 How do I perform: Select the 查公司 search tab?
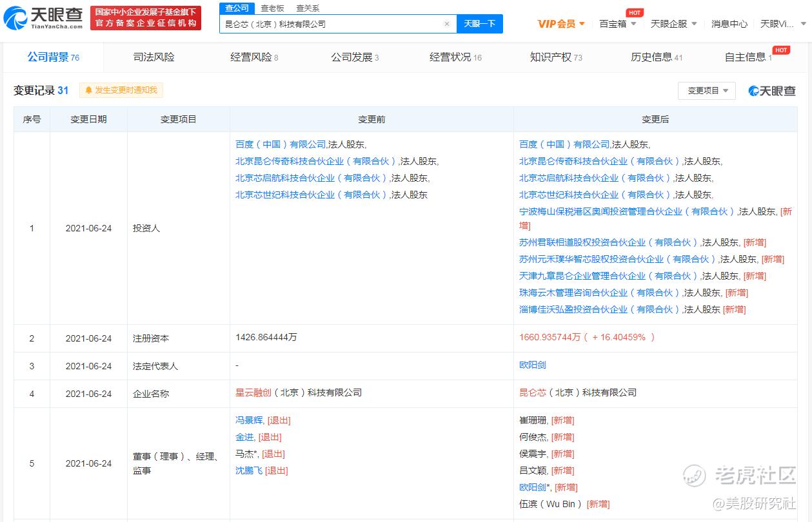(237, 8)
